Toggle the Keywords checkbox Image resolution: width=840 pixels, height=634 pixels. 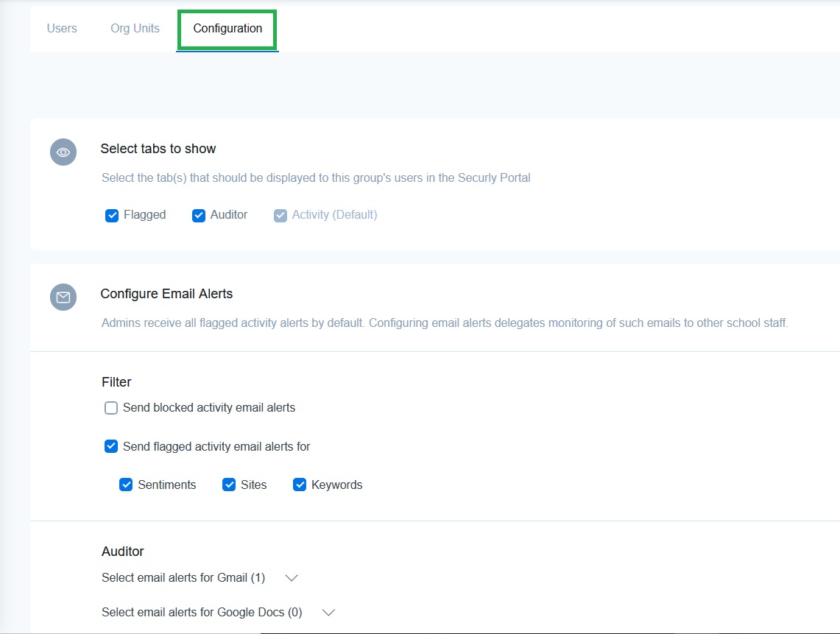(x=300, y=485)
